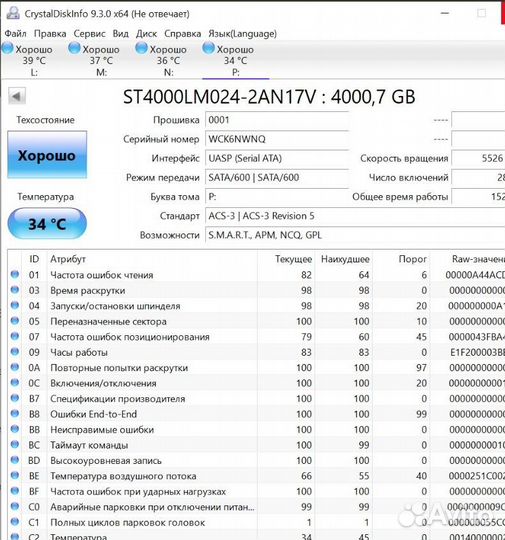Click the Интерфейс field UASP (Serial ATA)
Image resolution: width=505 pixels, height=540 pixels.
click(277, 158)
